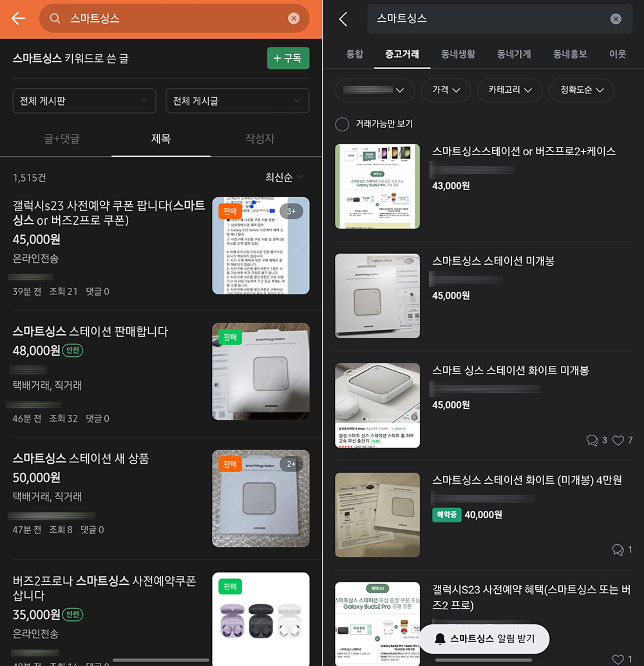Viewport: 644px width, 666px height.
Task: Open 전체 게시판 dropdown
Action: tap(84, 100)
